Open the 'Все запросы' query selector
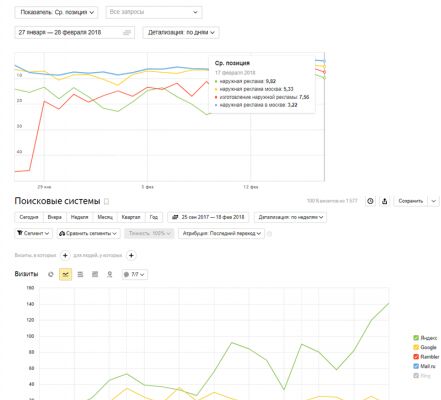Viewport: 441px width, 400px height. (x=154, y=12)
